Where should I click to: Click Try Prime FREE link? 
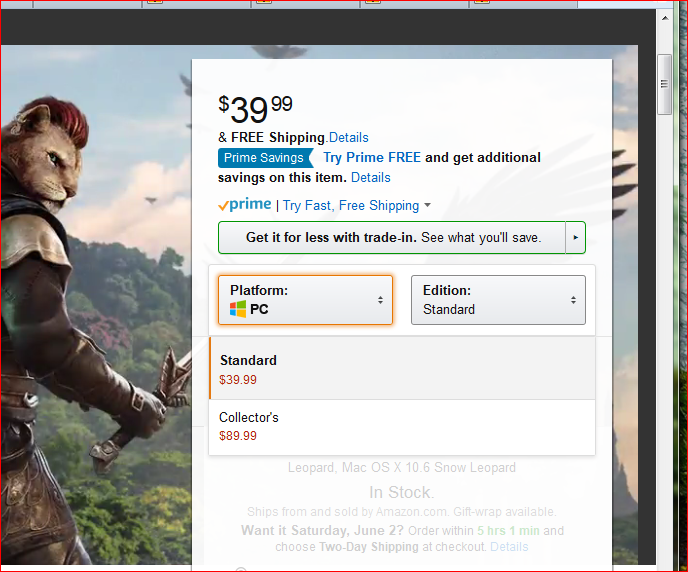click(372, 157)
